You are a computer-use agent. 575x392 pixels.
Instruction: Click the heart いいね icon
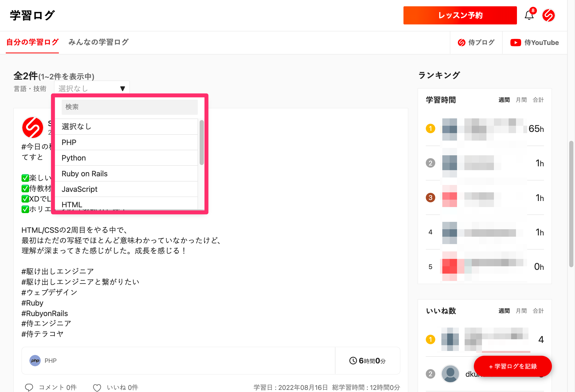[97, 387]
